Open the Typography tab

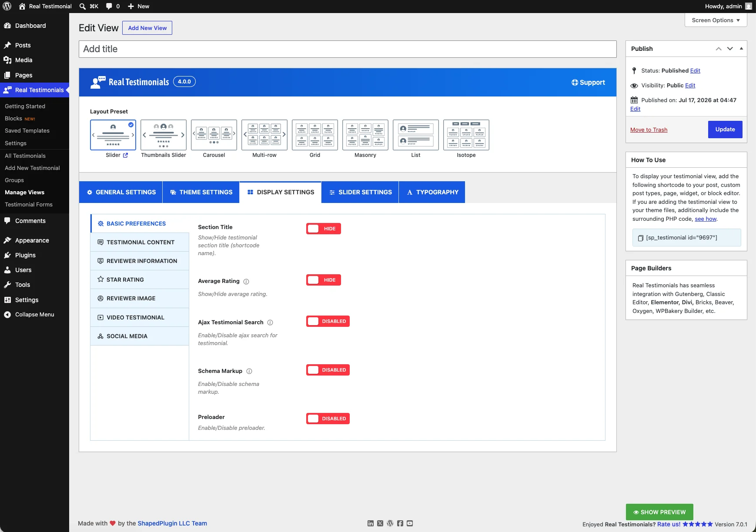[432, 192]
